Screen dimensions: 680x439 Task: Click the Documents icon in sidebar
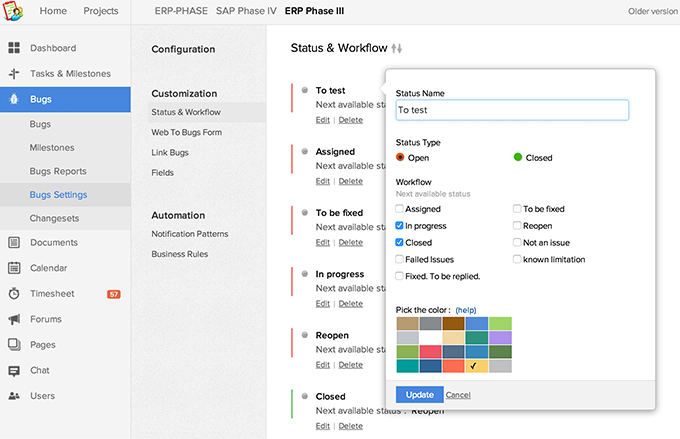(x=14, y=242)
